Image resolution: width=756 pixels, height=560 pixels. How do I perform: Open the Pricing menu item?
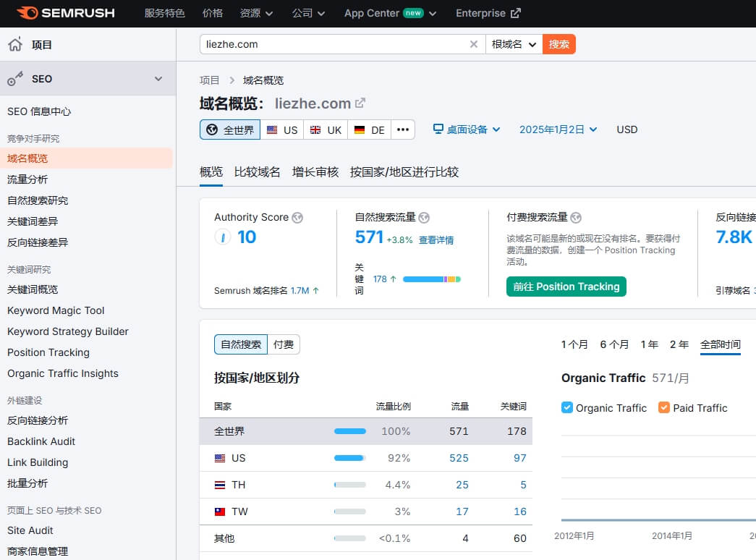(x=213, y=13)
